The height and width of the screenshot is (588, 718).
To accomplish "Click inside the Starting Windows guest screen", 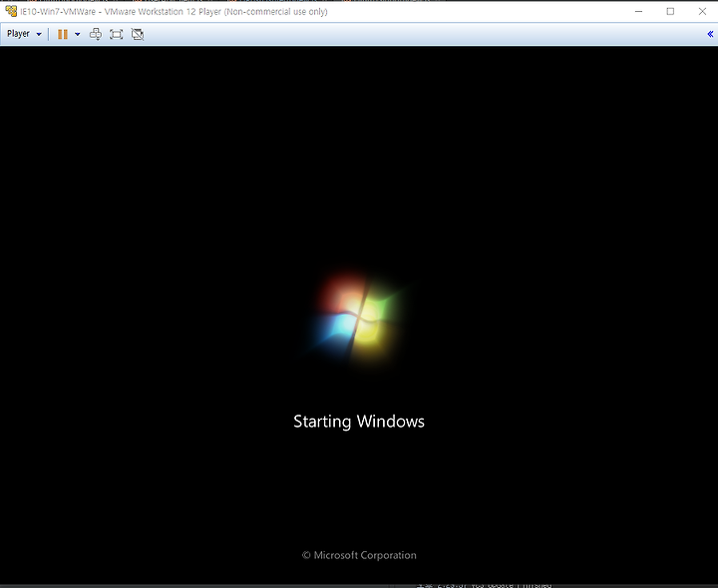I will (359, 315).
